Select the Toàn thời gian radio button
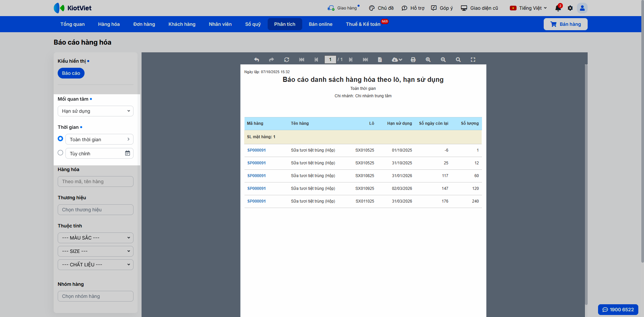Viewport: 644px width, 317px height. [x=60, y=139]
